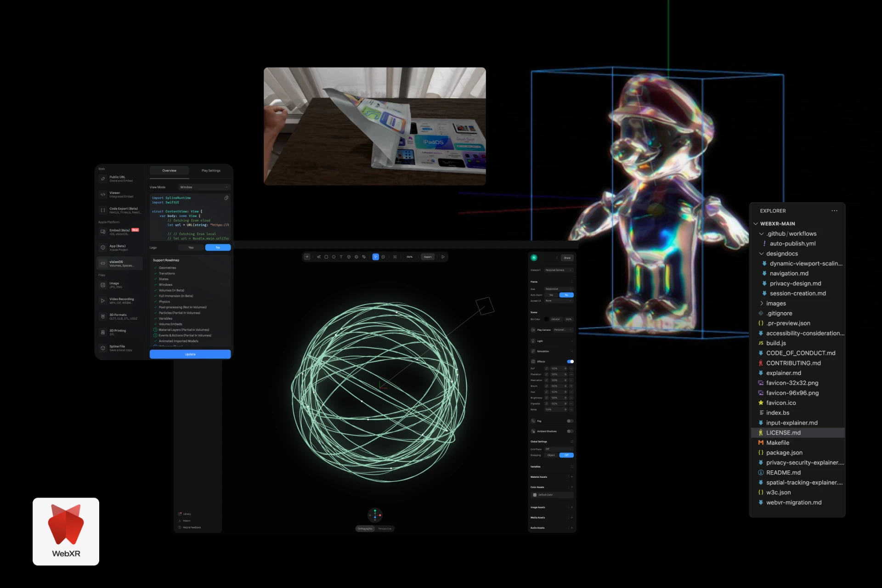Click the Public URL link icon
The height and width of the screenshot is (588, 882).
(x=103, y=179)
